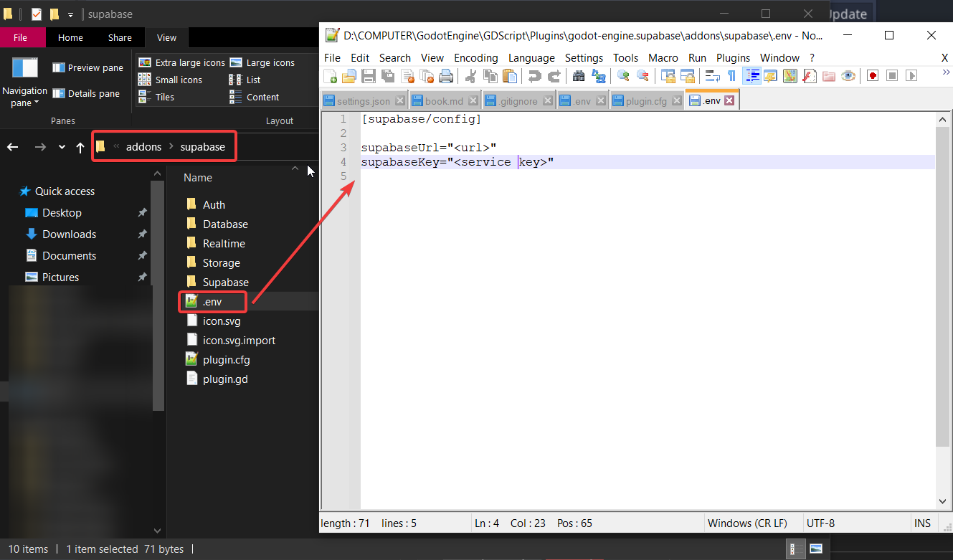Toggle the Preview pane in Explorer
Image resolution: width=953 pixels, height=560 pixels.
(x=87, y=67)
